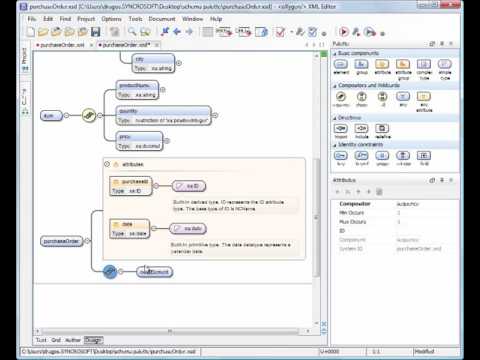Click the Find magnifier toolbar icon
The height and width of the screenshot is (360, 480).
tap(132, 32)
